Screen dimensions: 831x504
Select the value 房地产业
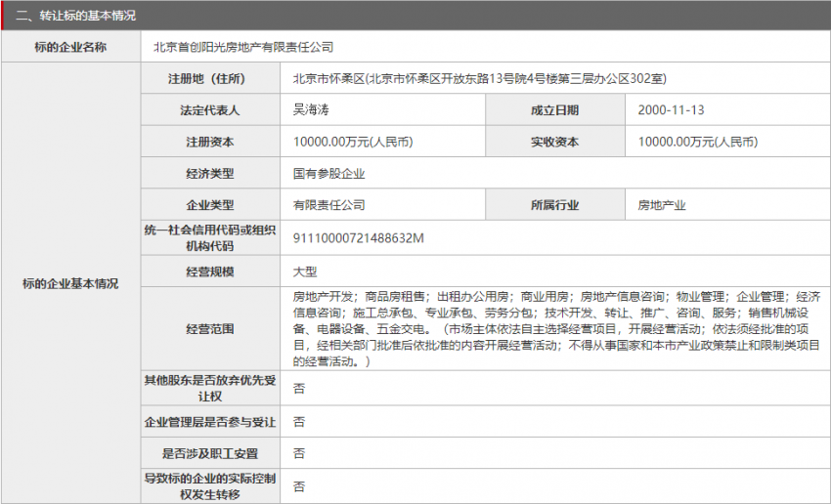pos(662,205)
